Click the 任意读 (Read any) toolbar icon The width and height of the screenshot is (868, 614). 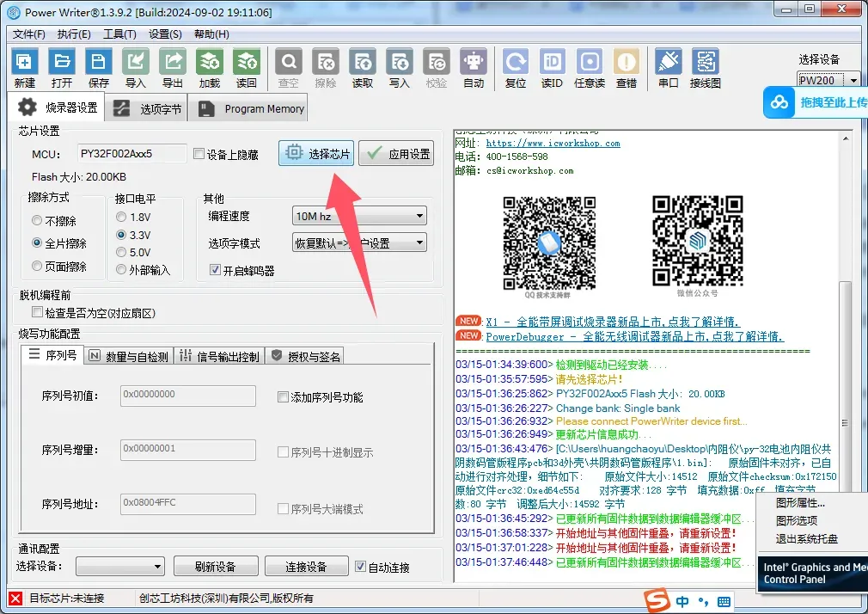pos(589,68)
